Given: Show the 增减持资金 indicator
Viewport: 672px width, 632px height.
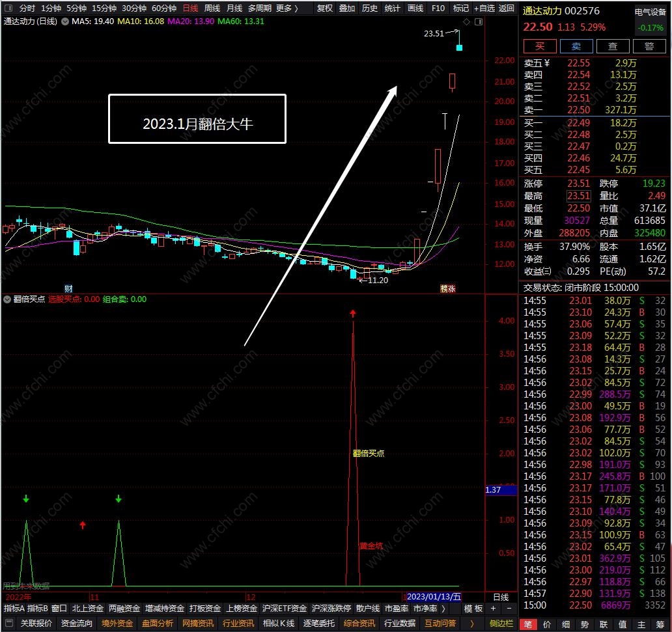Looking at the screenshot, I should coord(165,609).
